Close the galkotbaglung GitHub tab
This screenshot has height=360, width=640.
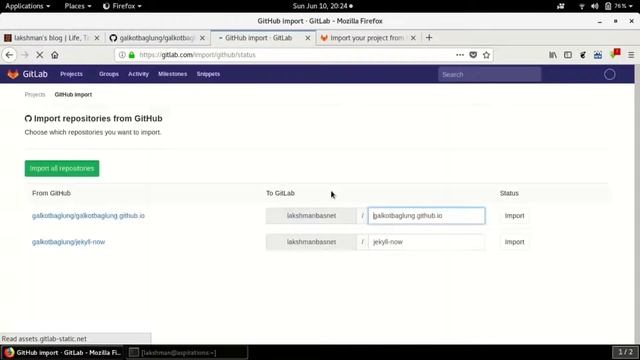pyautogui.click(x=202, y=38)
